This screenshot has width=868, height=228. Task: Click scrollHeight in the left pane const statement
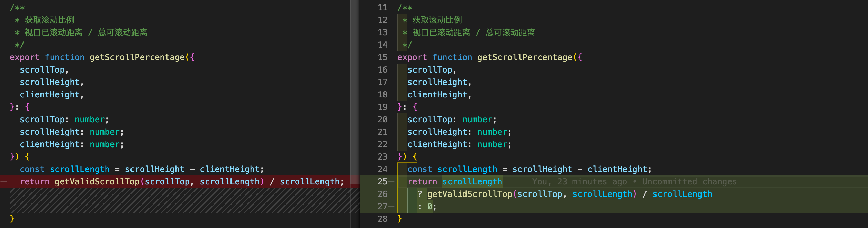(x=154, y=169)
